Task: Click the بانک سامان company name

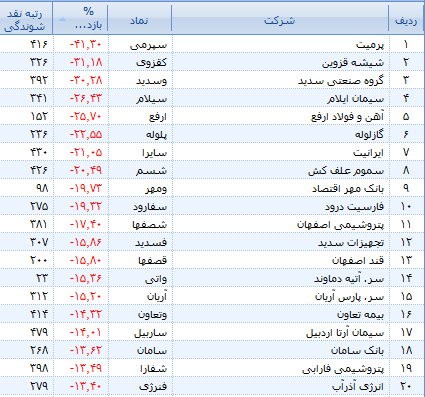Action: tap(357, 350)
